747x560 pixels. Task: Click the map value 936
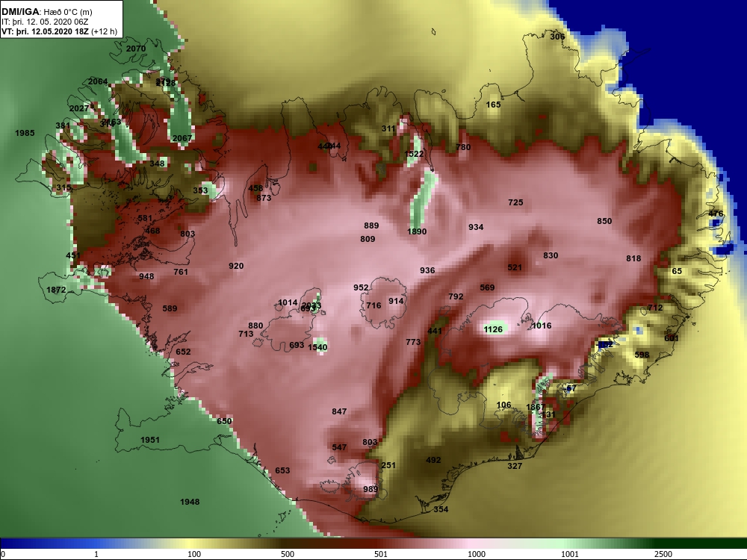(428, 270)
